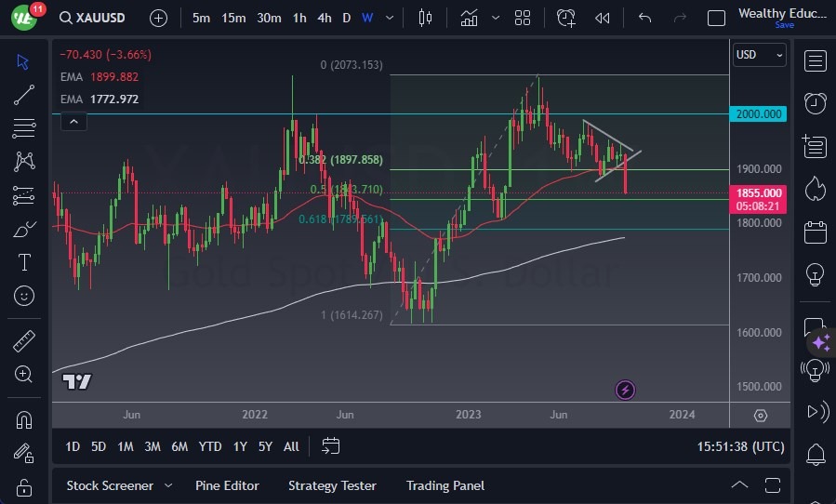Select the trend line drawing tool

[x=24, y=94]
